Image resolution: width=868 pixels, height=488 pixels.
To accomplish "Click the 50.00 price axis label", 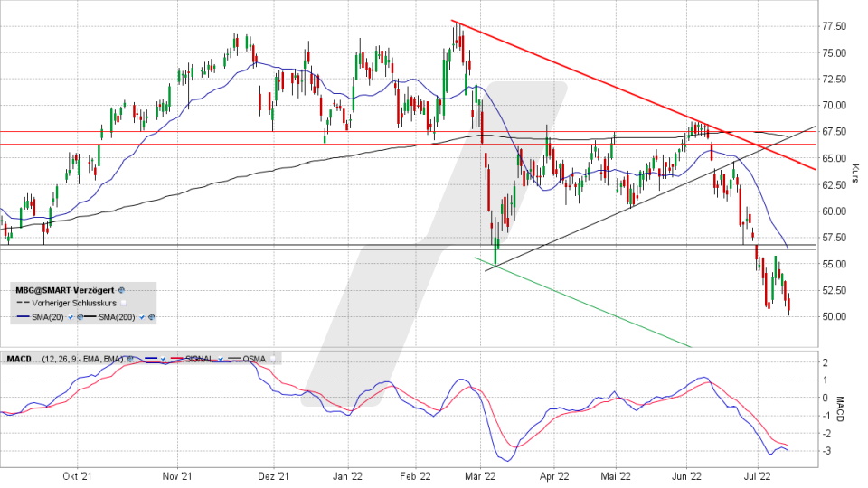I will [834, 316].
